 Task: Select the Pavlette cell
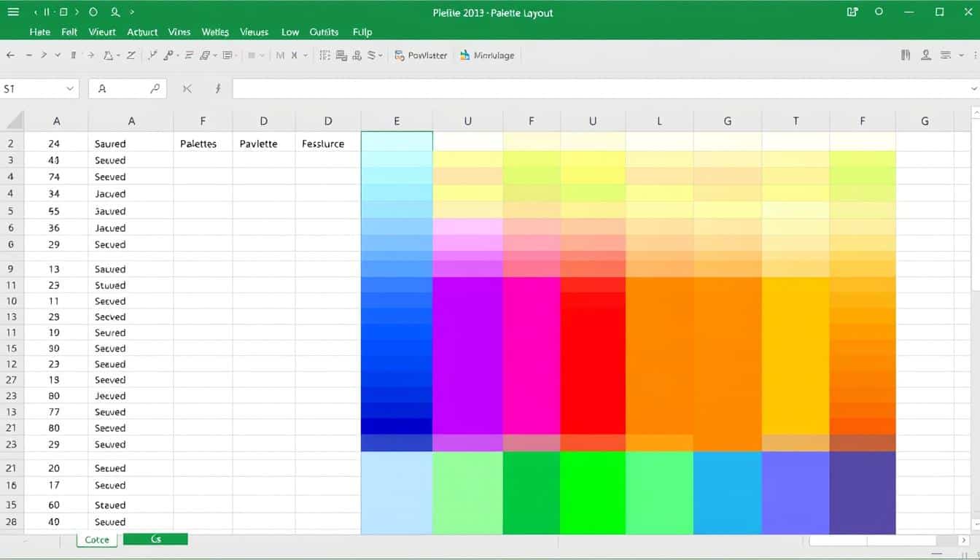[x=264, y=144]
